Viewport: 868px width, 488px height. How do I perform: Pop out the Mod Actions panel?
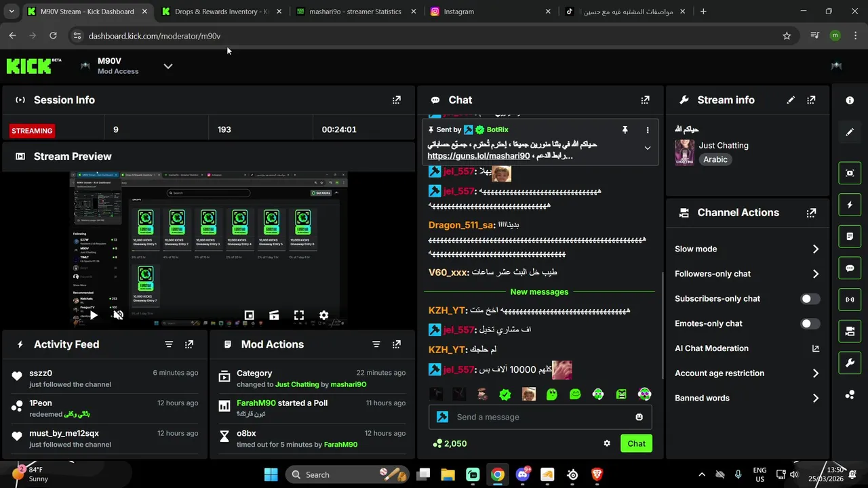pyautogui.click(x=397, y=344)
